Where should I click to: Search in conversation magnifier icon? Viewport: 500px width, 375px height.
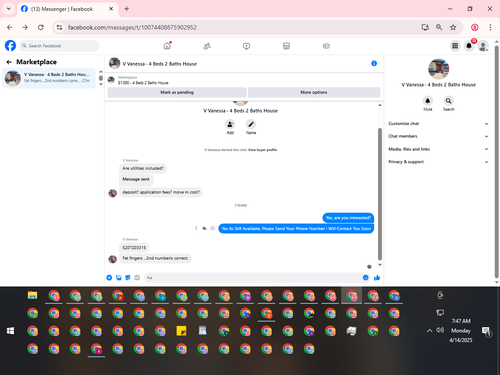(449, 101)
